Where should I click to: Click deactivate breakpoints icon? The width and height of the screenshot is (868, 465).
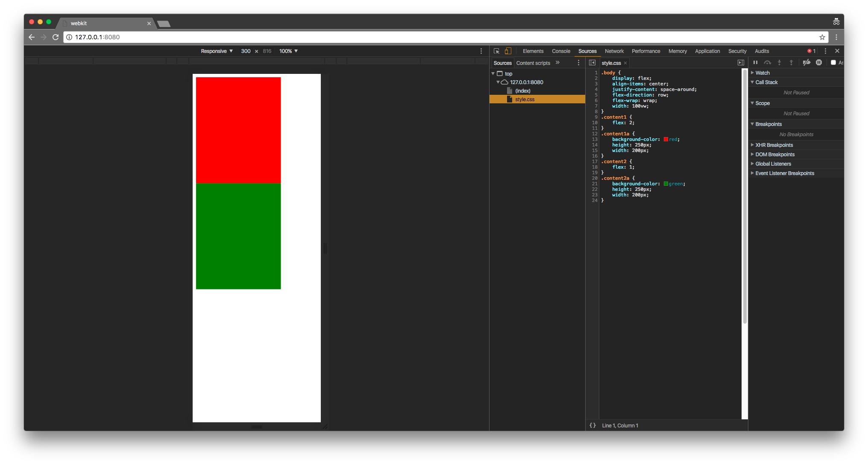806,63
